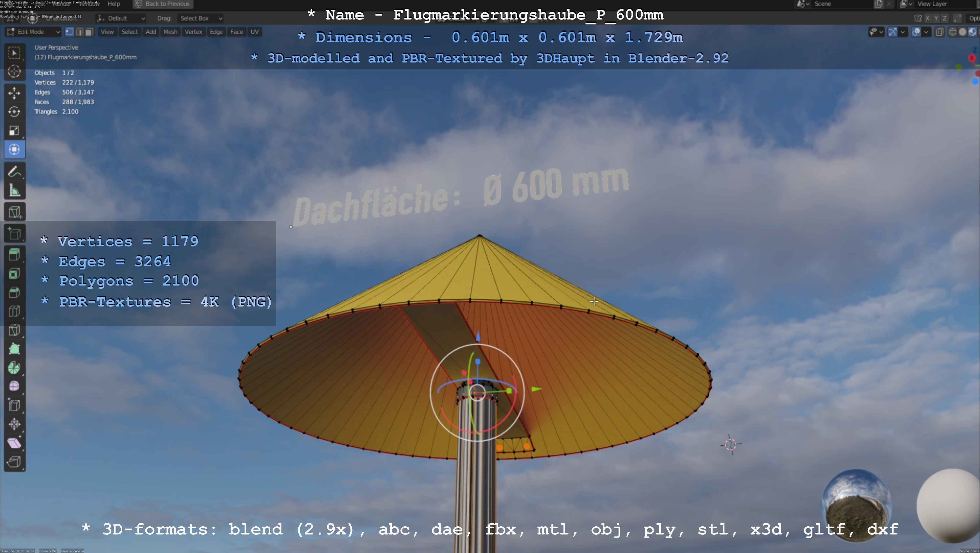Choose the Loop Cut tool
The image size is (980, 553).
[14, 311]
